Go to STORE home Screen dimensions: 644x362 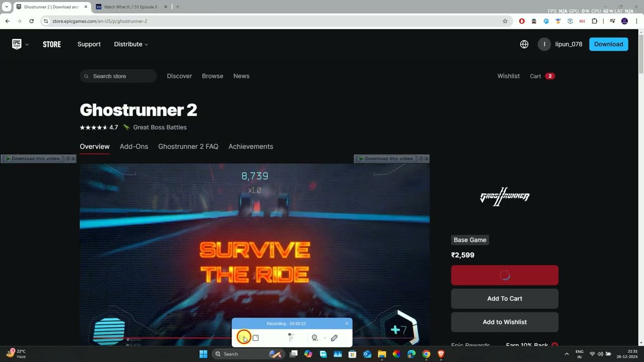(52, 44)
